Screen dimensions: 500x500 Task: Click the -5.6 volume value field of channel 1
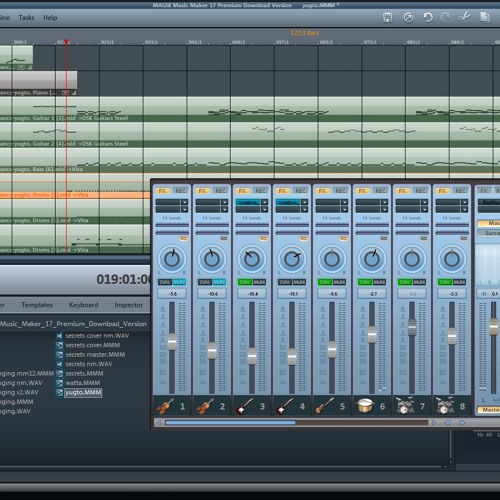172,294
